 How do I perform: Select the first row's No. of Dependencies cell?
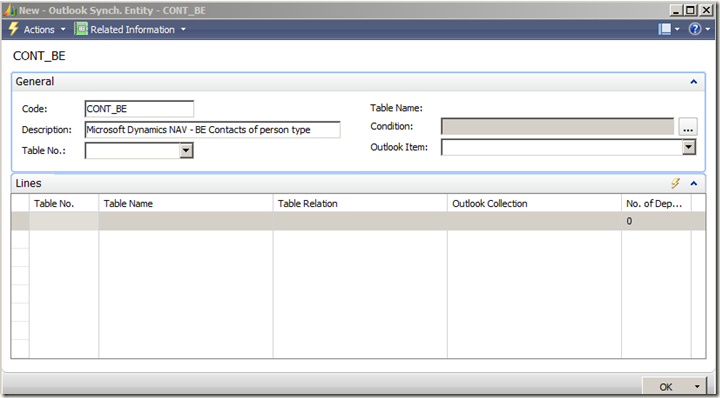point(656,221)
